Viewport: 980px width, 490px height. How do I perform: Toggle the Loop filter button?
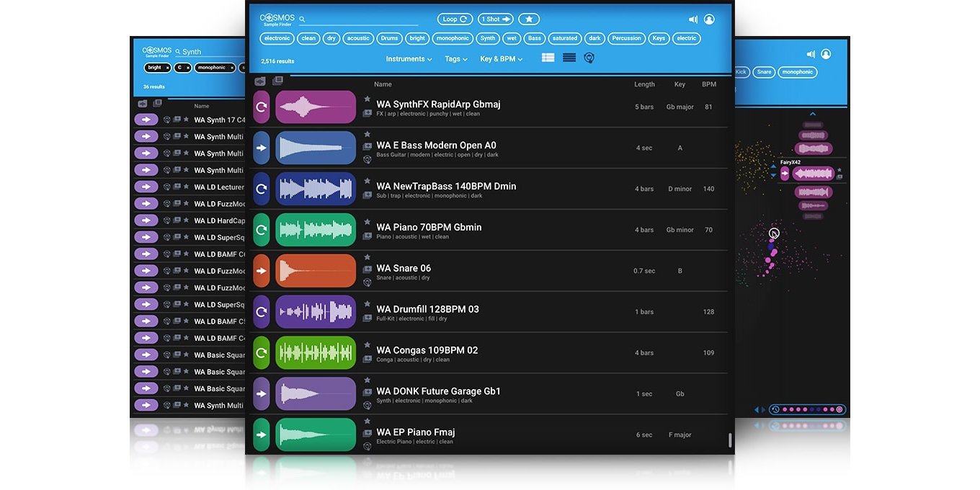455,19
